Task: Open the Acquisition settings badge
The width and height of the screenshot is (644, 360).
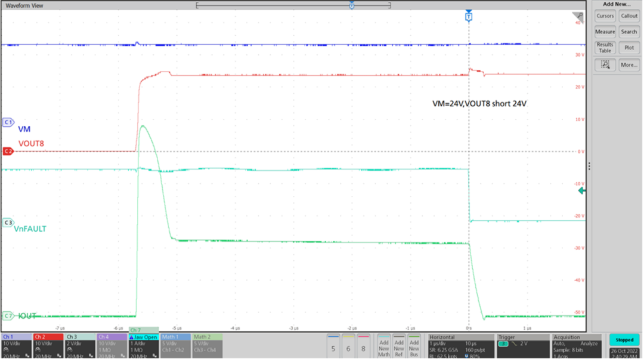Action: click(577, 346)
